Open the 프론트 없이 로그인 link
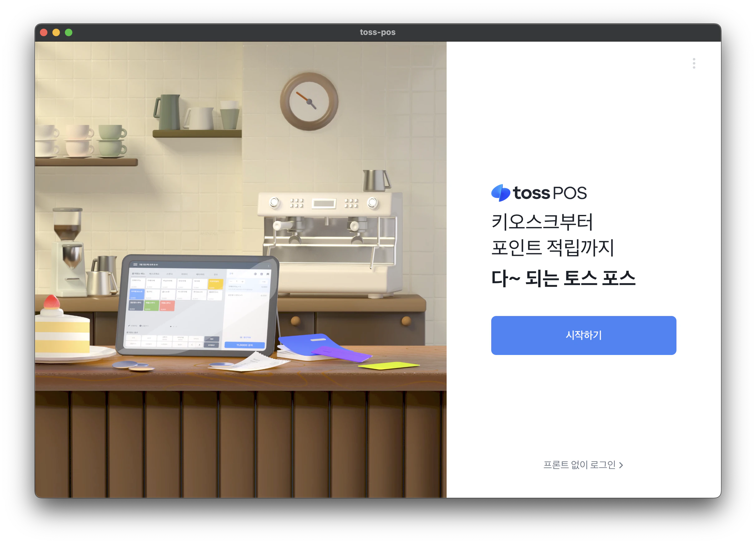Screen dimensions: 756x544 pos(583,465)
